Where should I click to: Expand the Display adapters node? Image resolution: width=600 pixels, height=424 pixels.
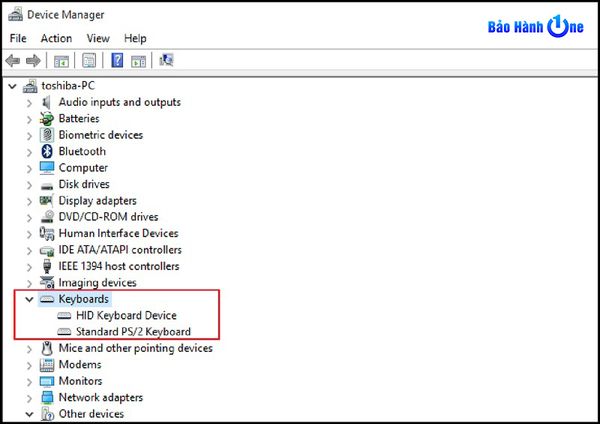[27, 200]
